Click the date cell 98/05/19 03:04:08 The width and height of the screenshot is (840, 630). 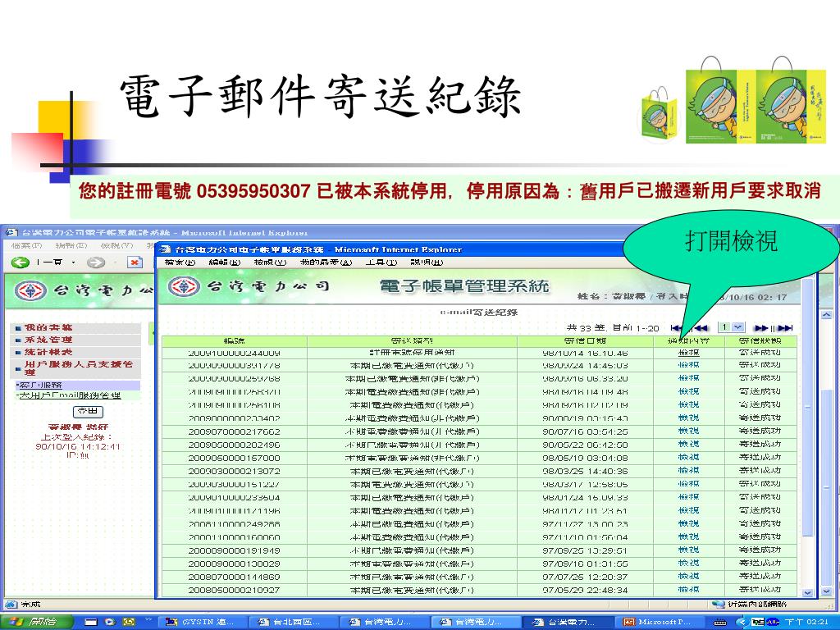(585, 458)
